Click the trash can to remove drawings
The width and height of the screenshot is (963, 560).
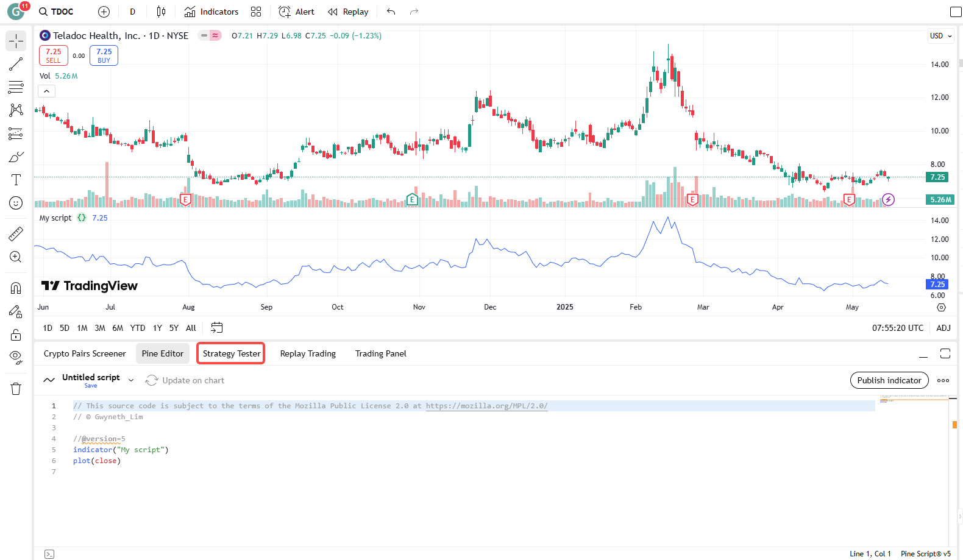pos(16,389)
